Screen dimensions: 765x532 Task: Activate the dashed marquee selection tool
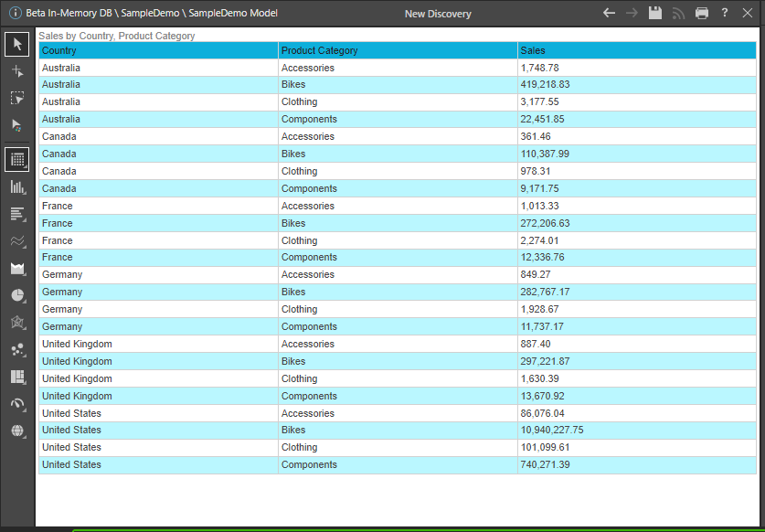16,98
